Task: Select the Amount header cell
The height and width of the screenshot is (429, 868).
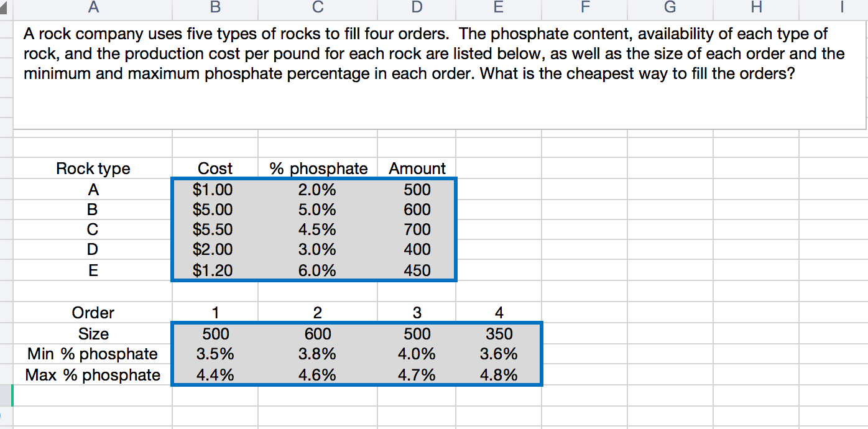Action: coord(416,168)
